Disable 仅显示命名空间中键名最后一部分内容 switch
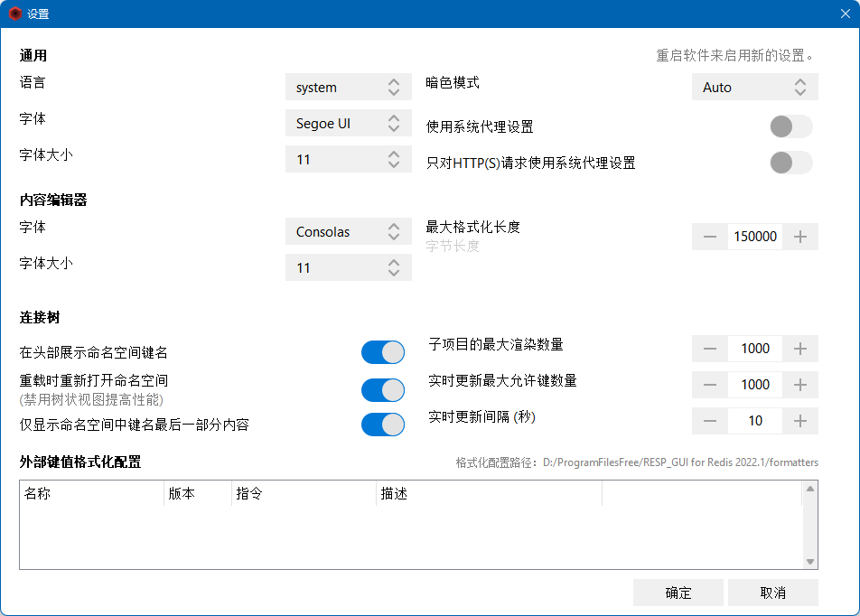 (x=383, y=425)
